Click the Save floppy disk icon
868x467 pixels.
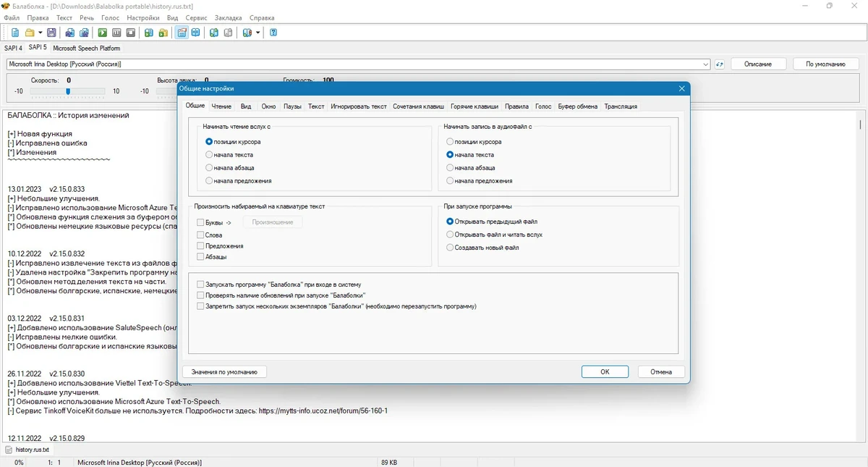(x=51, y=33)
